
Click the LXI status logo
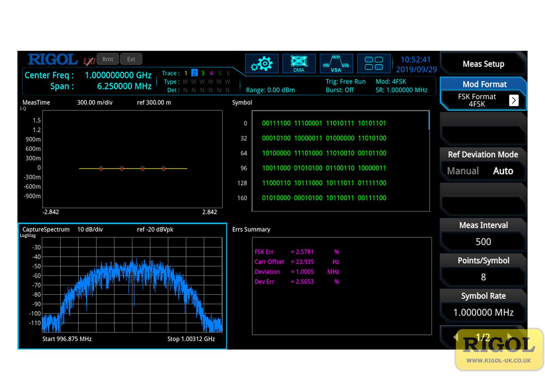(x=89, y=61)
